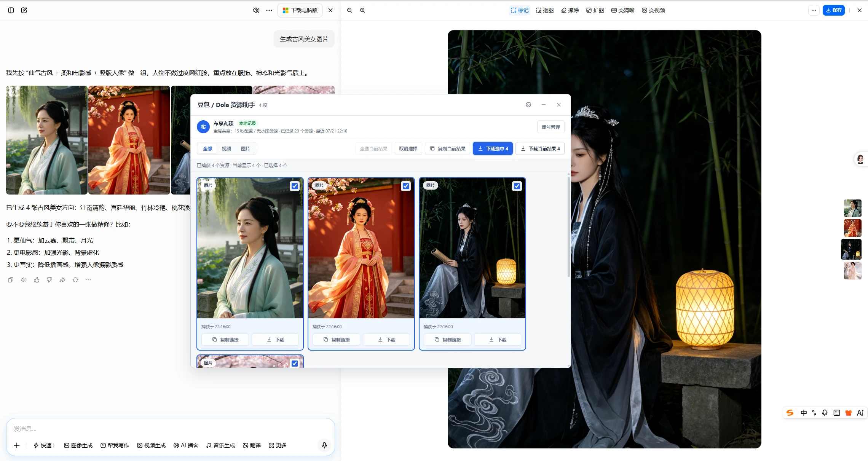The height and width of the screenshot is (461, 868).
Task: Switch to the 图片 tab
Action: point(246,148)
